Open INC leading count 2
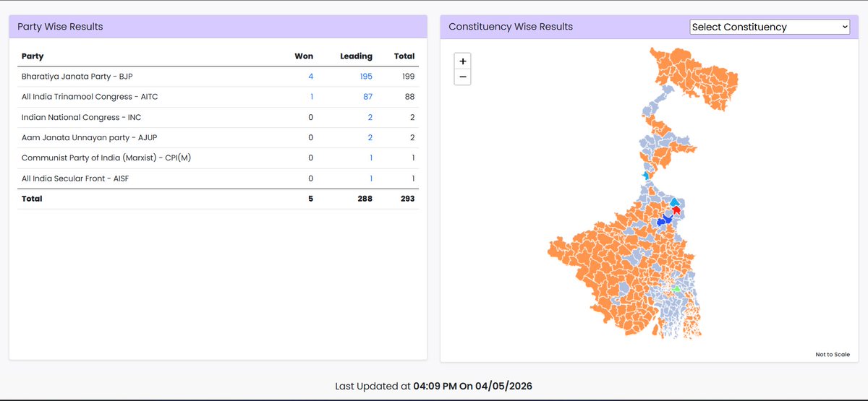 pyautogui.click(x=370, y=117)
